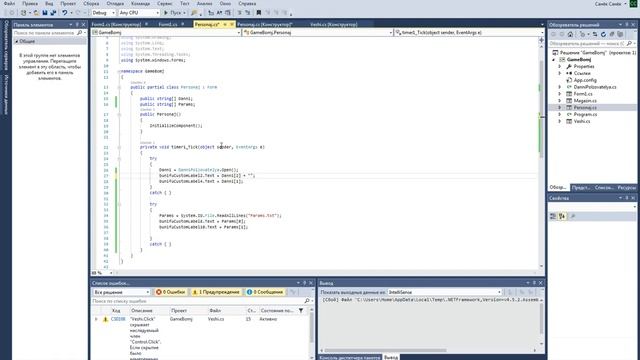Select the GameBomj solution node
Screen dimensions: 640x360
tap(594, 53)
